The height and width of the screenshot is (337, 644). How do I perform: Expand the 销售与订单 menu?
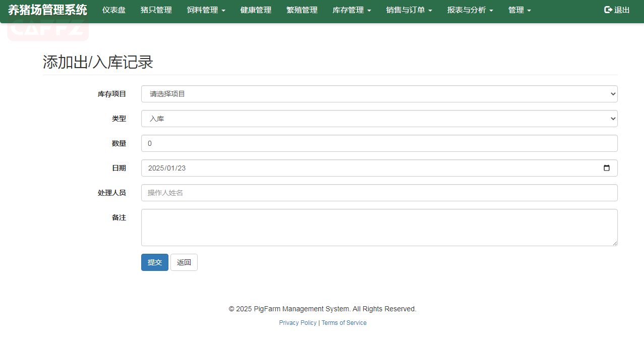(x=409, y=10)
